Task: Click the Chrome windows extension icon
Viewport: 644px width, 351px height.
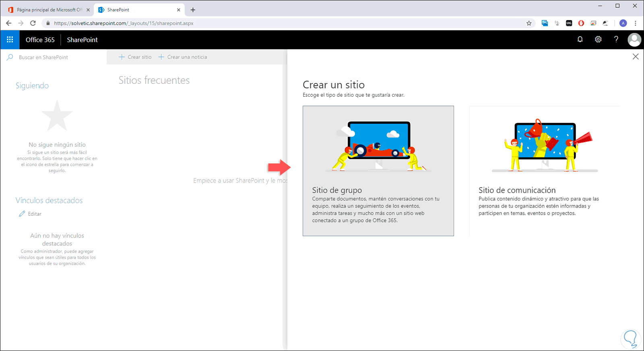Action: click(x=593, y=23)
